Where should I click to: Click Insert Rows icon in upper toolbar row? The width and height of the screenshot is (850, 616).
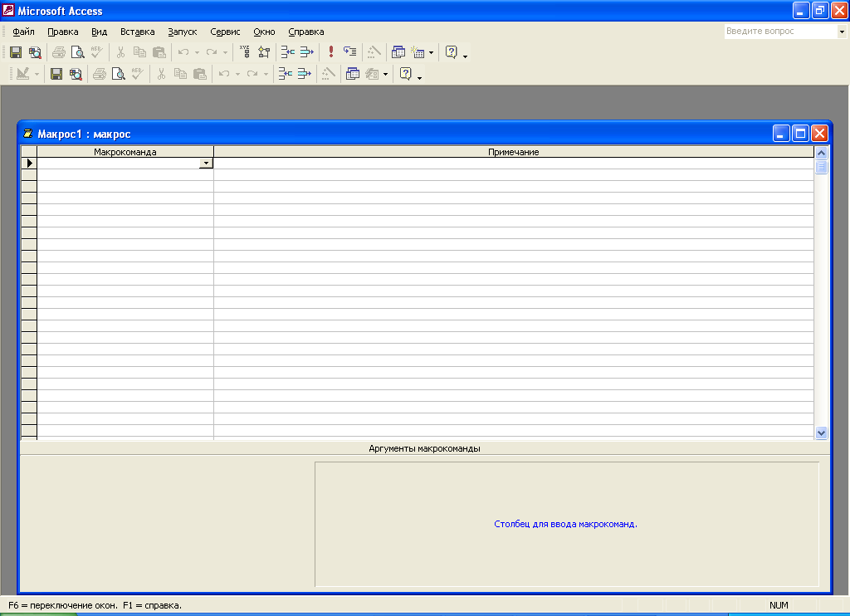[287, 52]
